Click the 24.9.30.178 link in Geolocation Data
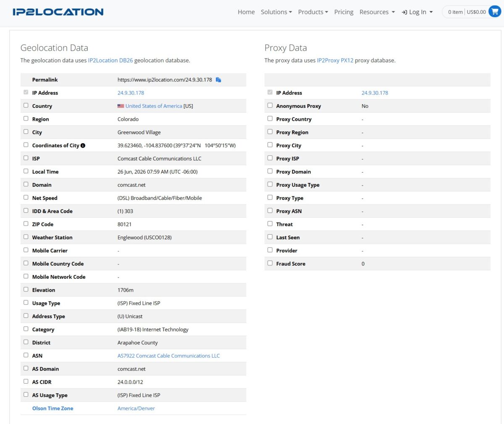Image resolution: width=504 pixels, height=424 pixels. (x=131, y=93)
